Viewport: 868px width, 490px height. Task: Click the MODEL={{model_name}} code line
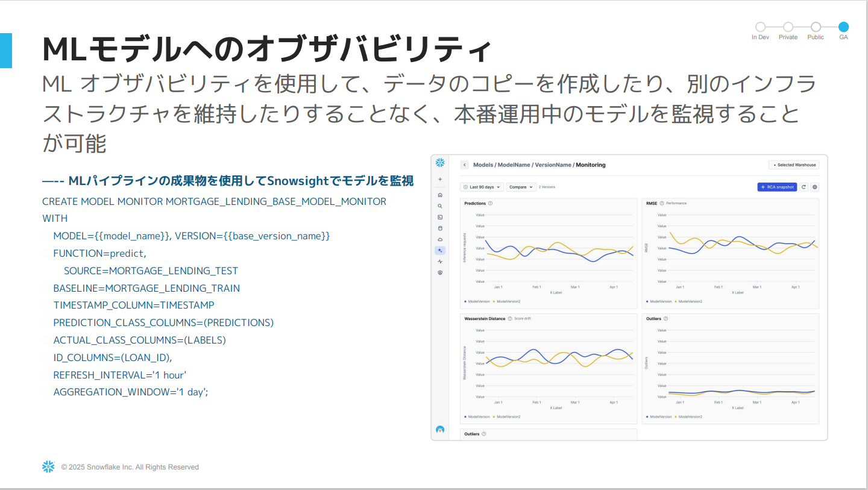(192, 236)
